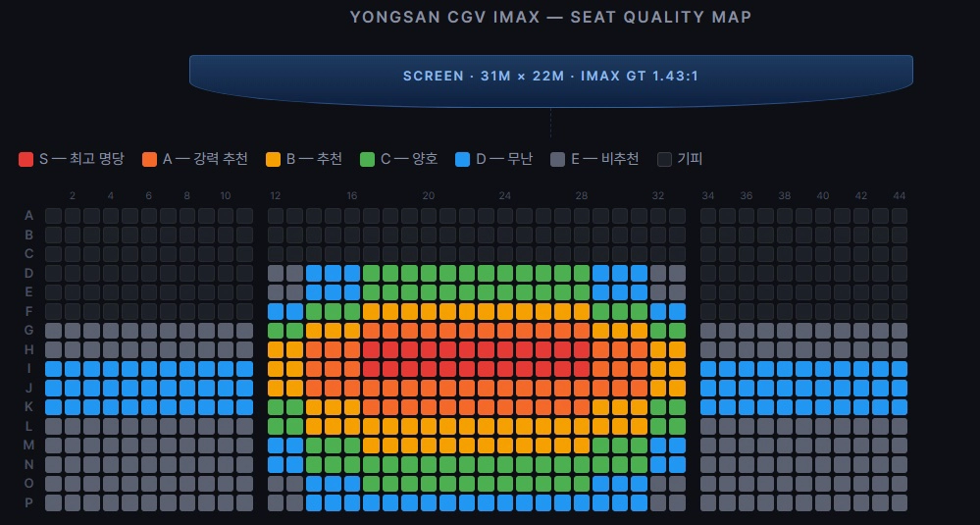Image resolution: width=980 pixels, height=525 pixels.
Task: Pick gray seat M40 in right block
Action: (x=823, y=446)
